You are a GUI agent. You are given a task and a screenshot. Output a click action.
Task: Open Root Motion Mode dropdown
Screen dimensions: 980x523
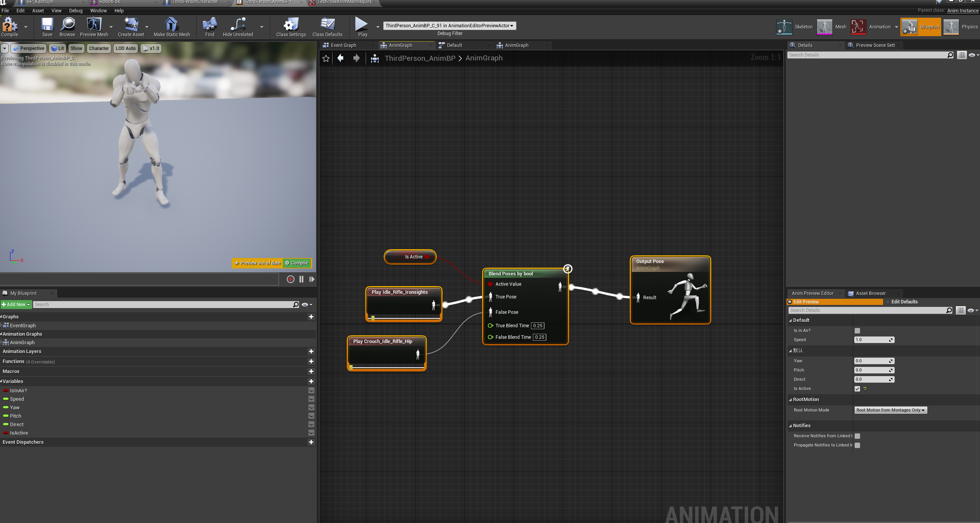(x=890, y=410)
